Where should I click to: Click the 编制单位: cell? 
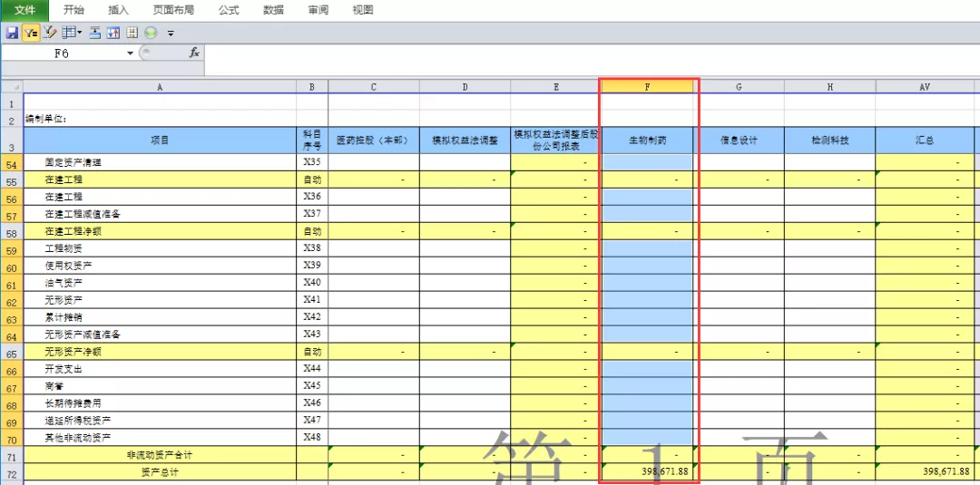160,119
